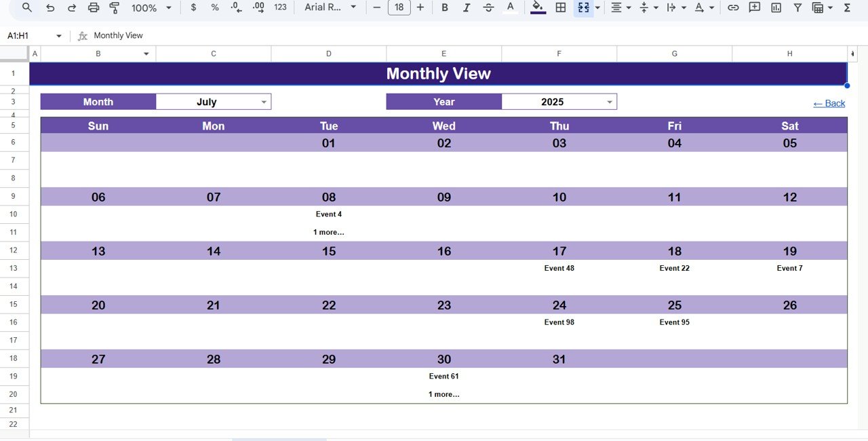Open the 123 number format menu
Viewport: 868px width, 441px height.
280,7
